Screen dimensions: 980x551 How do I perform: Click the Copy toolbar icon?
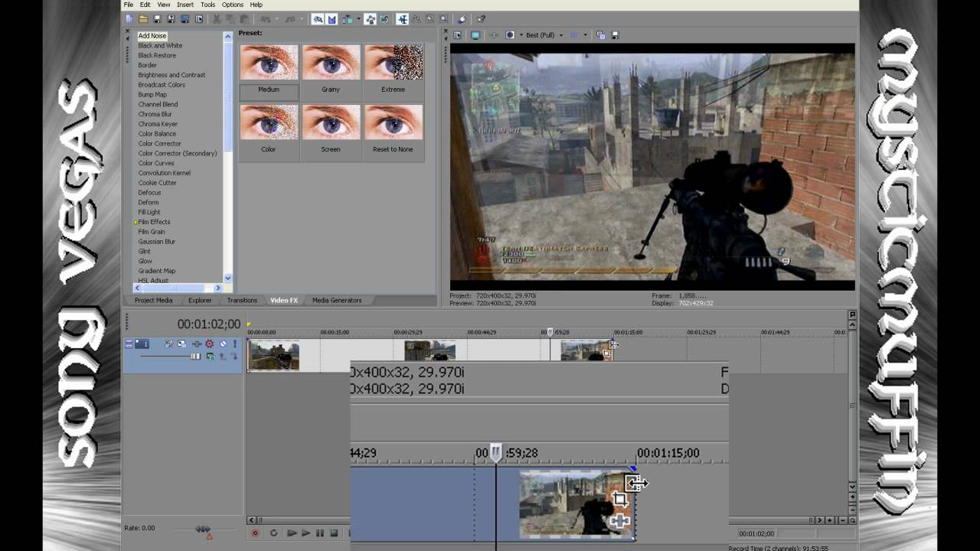click(x=230, y=19)
